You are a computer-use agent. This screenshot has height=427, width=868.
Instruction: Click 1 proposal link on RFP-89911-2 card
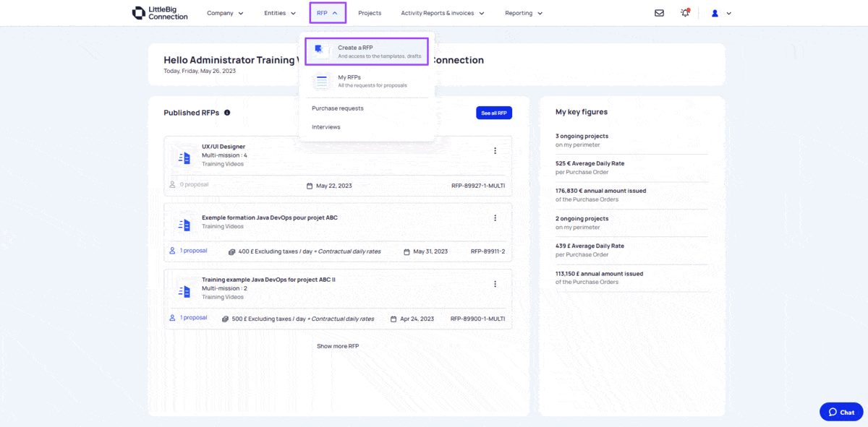click(188, 251)
